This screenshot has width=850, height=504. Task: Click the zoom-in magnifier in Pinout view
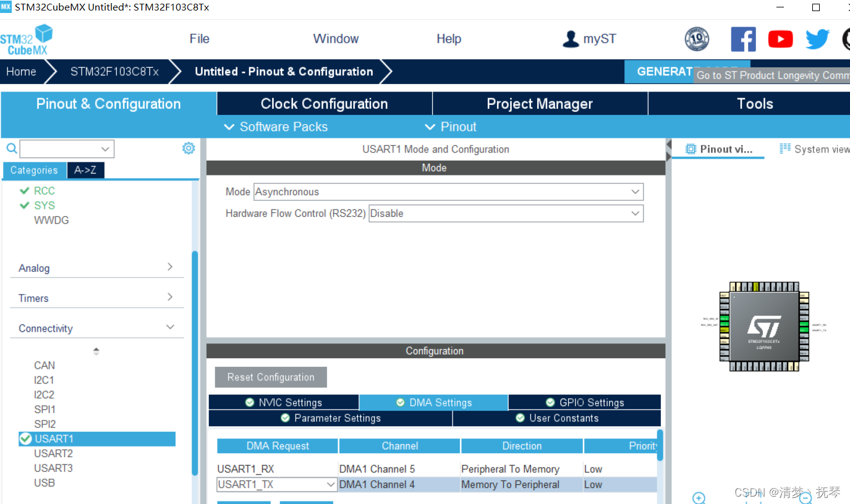[699, 498]
